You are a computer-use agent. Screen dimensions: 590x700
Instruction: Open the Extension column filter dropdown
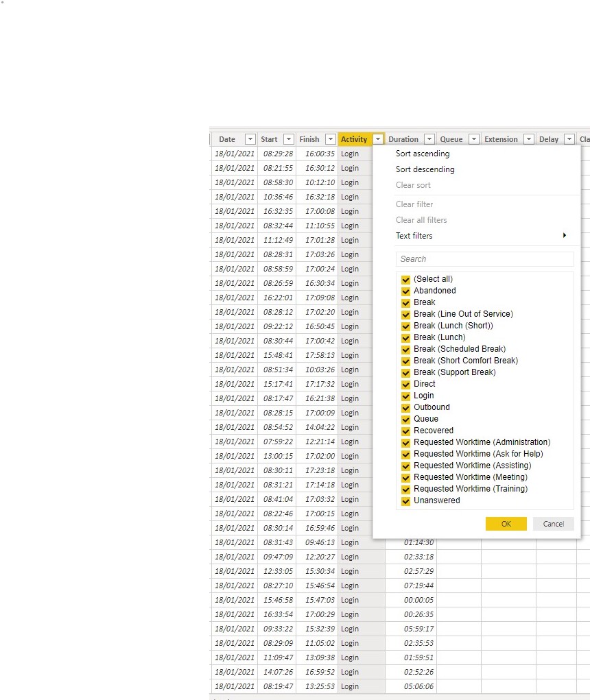tap(529, 139)
